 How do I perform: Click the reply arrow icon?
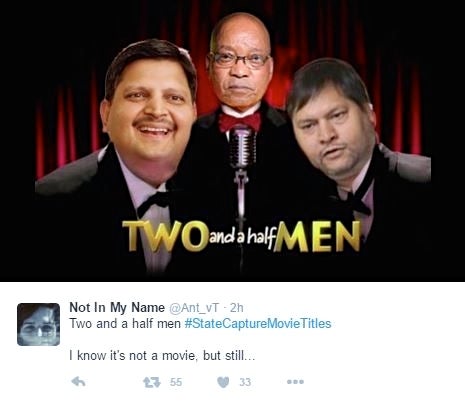pyautogui.click(x=79, y=382)
